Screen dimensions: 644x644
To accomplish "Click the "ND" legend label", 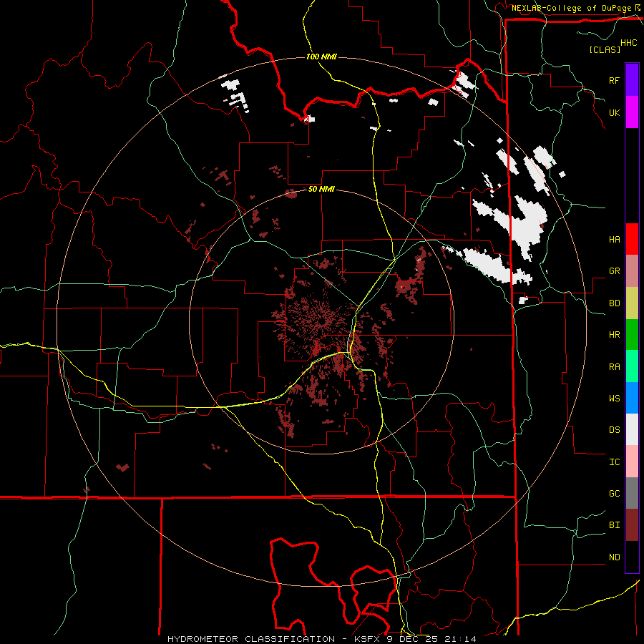I will 614,557.
